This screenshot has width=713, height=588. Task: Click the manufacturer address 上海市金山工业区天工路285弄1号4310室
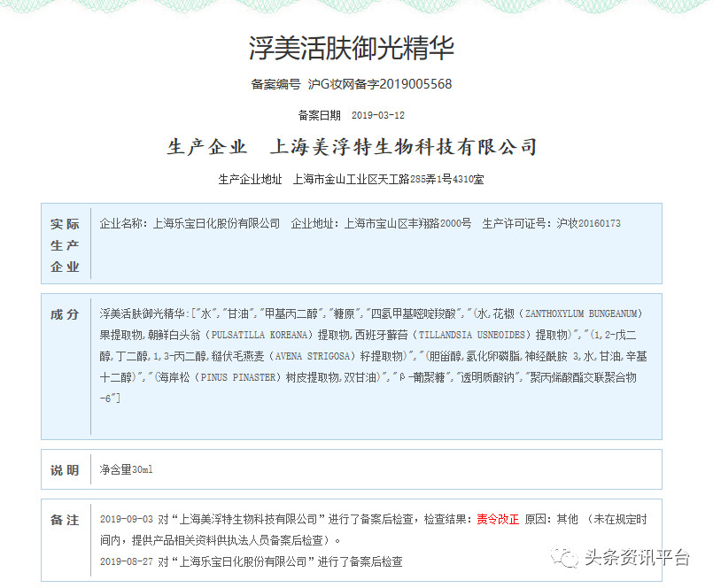click(388, 179)
